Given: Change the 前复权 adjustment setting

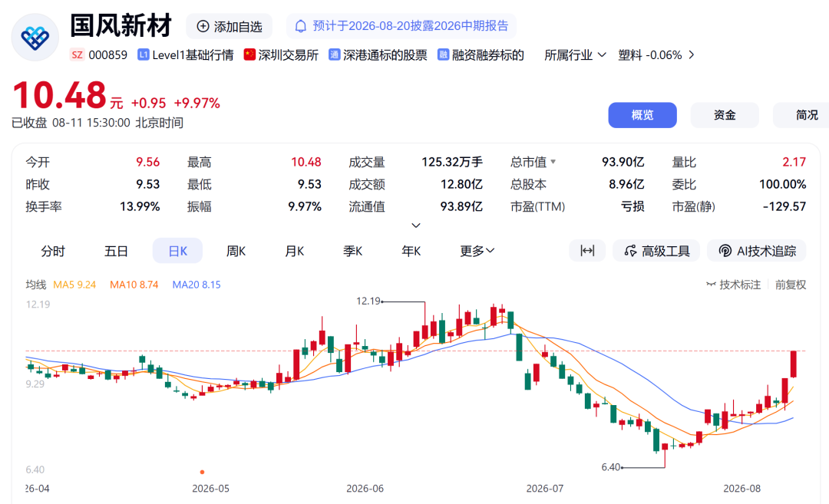Looking at the screenshot, I should coord(791,285).
